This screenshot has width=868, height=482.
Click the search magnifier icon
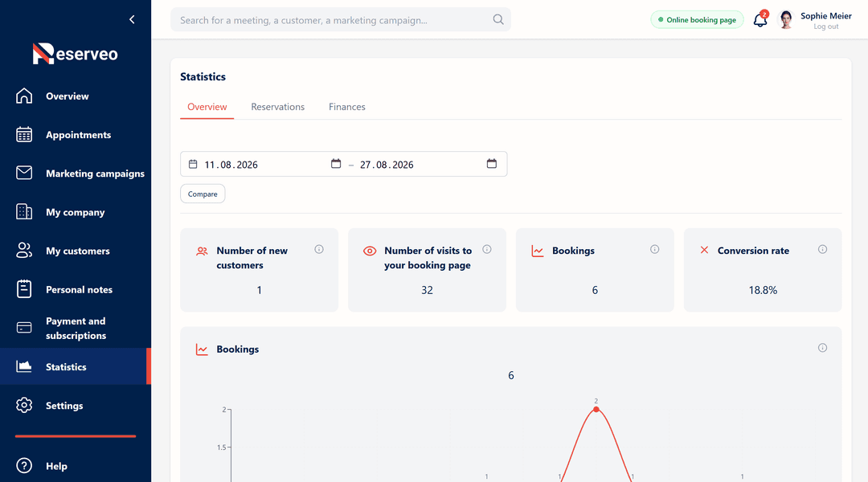coord(498,19)
